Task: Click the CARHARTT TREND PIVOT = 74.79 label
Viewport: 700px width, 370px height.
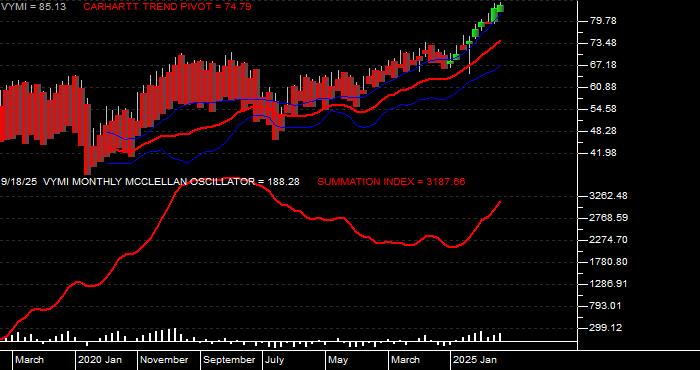Action: tap(167, 7)
